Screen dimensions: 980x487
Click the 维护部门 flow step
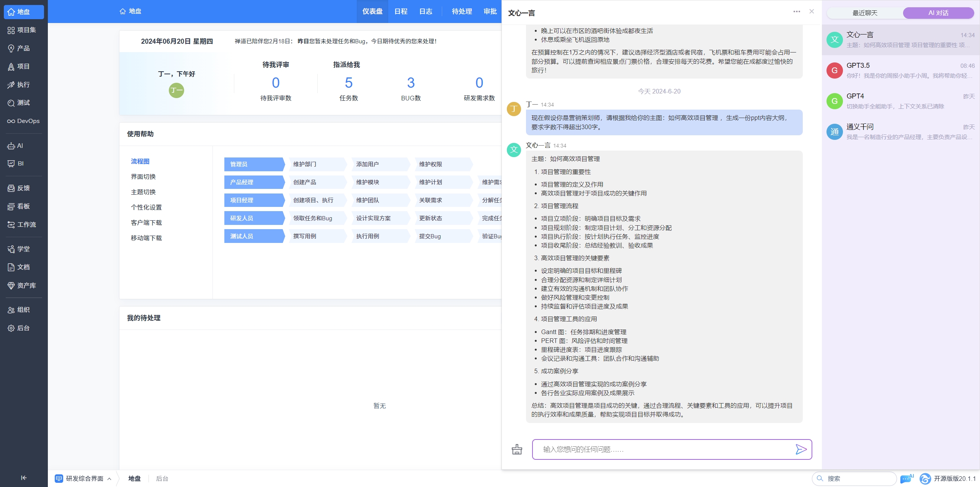(305, 164)
